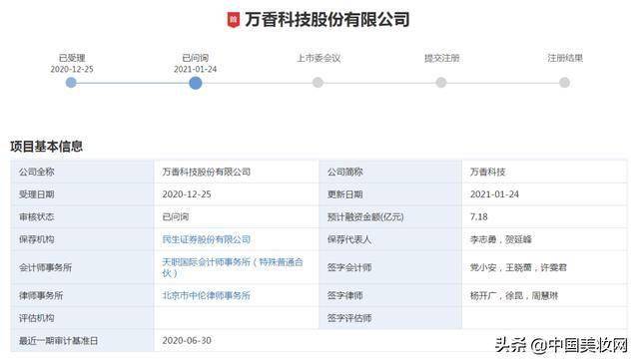639x364 pixels.
Task: Click the 更新日期 label cell
Action: tap(390, 194)
